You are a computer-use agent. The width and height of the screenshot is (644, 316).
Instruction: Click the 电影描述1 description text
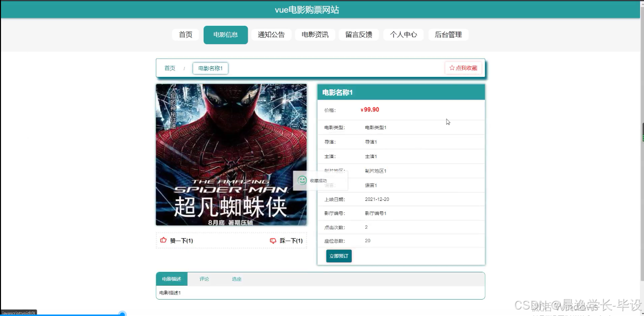point(170,293)
